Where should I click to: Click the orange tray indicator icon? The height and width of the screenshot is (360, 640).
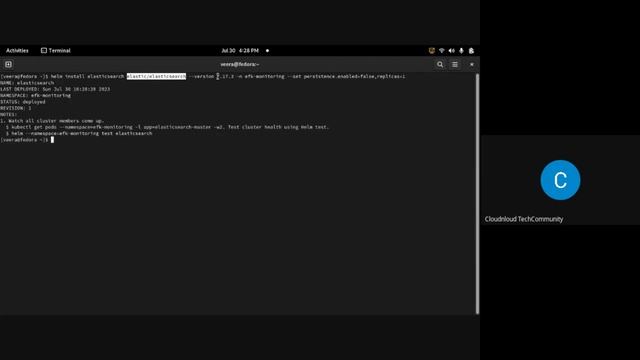[432, 51]
